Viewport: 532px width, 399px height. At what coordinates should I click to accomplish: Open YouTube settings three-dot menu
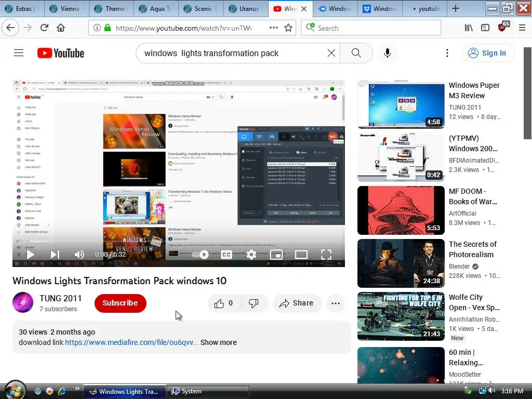[x=447, y=53]
